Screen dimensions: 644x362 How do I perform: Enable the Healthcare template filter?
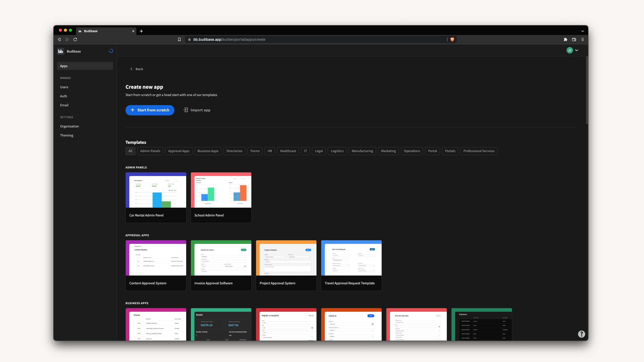(288, 151)
